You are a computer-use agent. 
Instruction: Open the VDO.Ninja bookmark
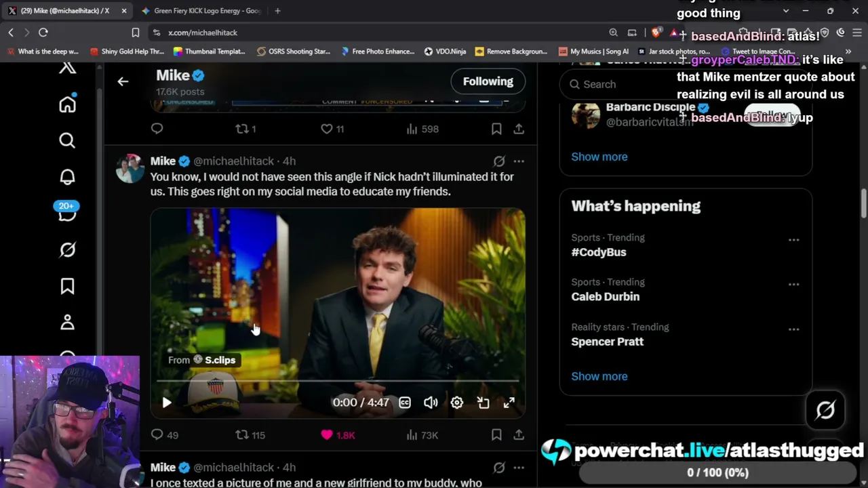pyautogui.click(x=445, y=52)
